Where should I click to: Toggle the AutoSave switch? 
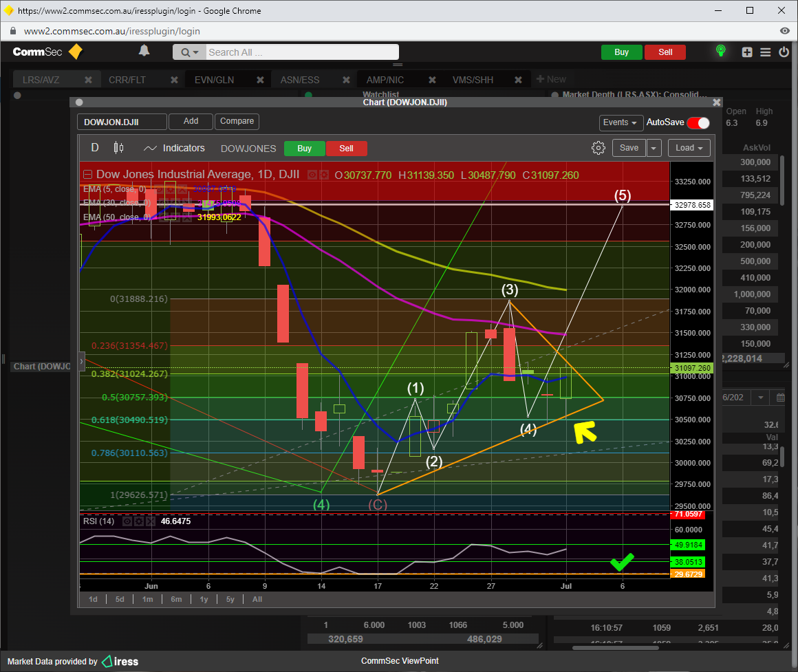[x=698, y=122]
